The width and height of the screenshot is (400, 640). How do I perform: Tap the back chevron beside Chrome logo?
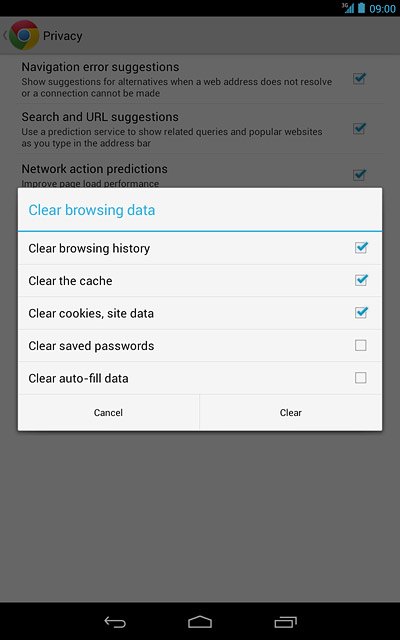coord(5,36)
